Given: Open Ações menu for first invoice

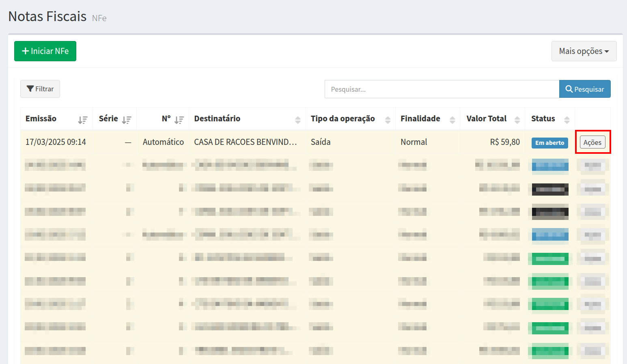Looking at the screenshot, I should click(593, 142).
